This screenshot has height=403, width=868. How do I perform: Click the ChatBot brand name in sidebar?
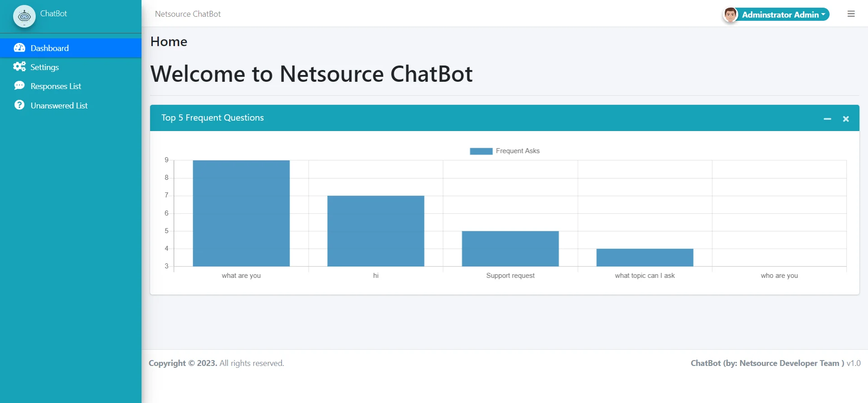(53, 14)
